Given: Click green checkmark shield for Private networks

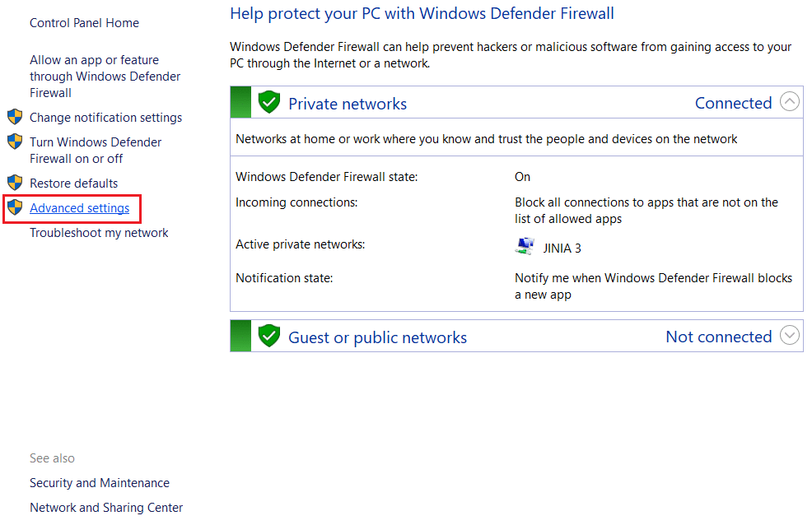Looking at the screenshot, I should (269, 102).
